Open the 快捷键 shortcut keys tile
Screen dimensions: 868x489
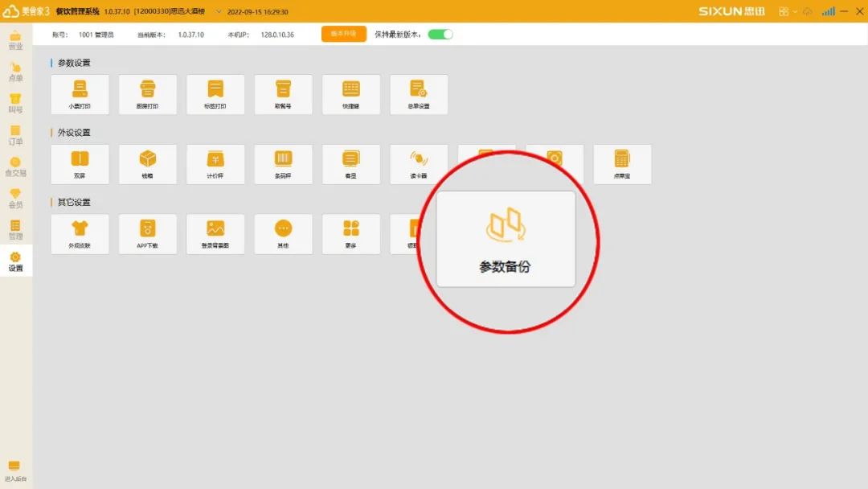coord(351,94)
